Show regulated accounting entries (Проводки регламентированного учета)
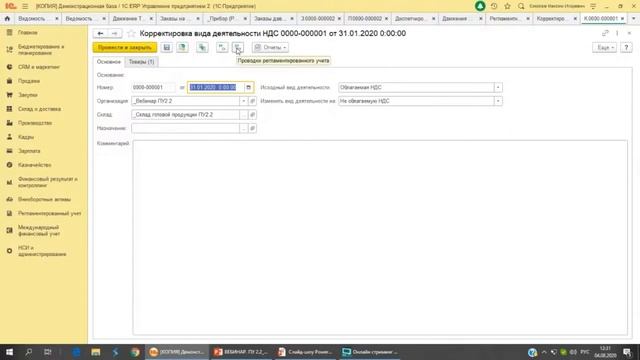 (238, 47)
